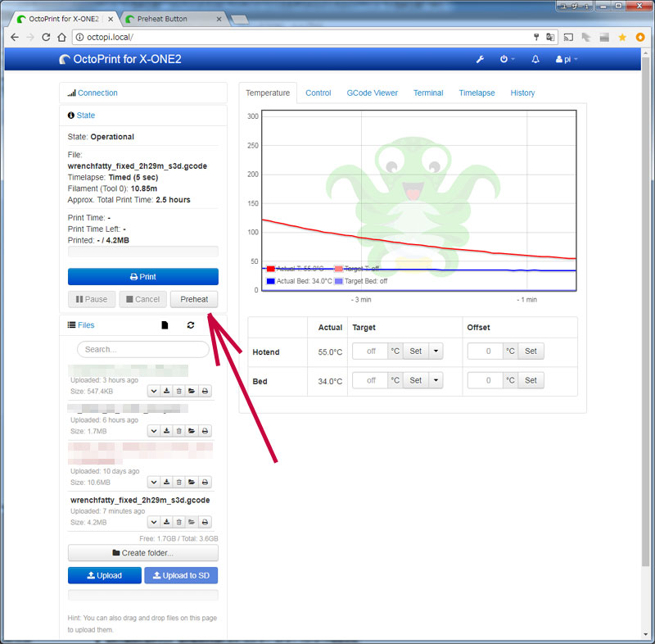Load and print the 547.4KB file
Viewport: 655px width, 644px height.
coord(205,391)
